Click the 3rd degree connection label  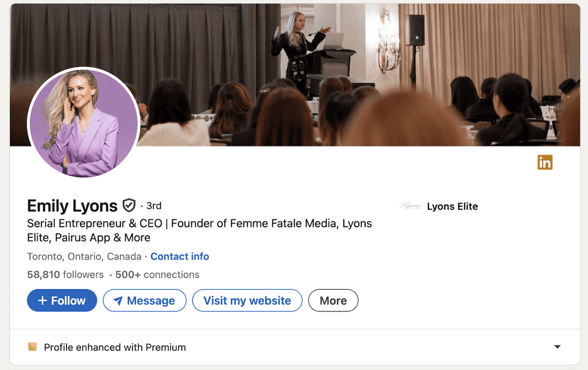(x=153, y=206)
